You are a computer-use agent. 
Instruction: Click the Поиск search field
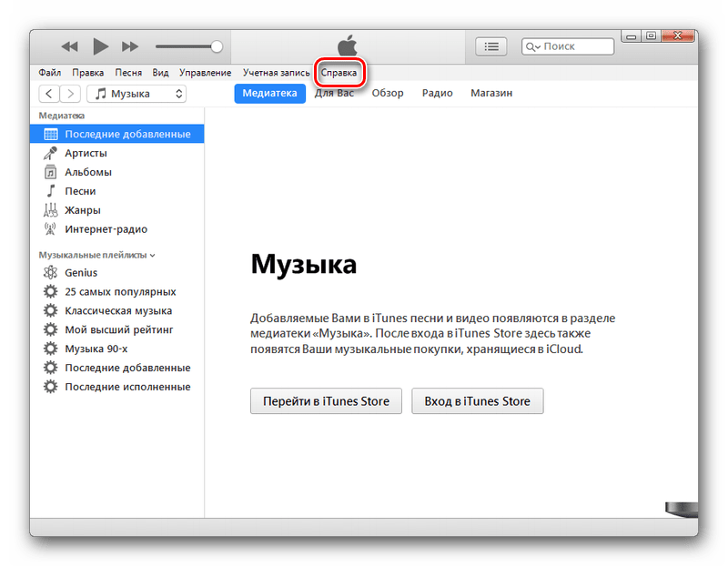[x=567, y=46]
